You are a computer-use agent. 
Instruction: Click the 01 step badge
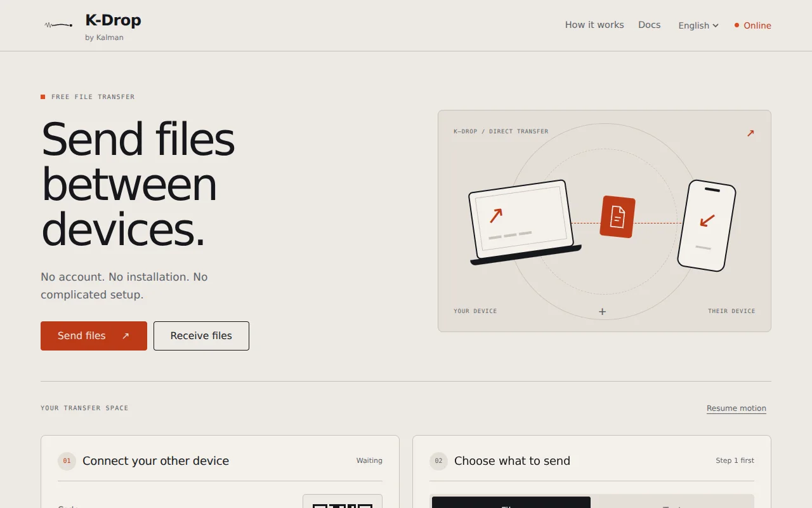(67, 461)
